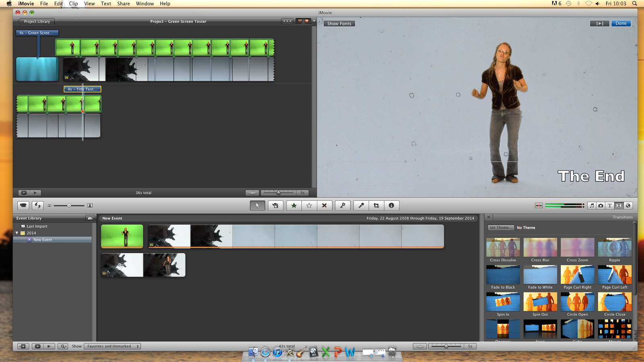Toggle the Transitions browser button
Image resolution: width=644 pixels, height=362 pixels.
[619, 206]
